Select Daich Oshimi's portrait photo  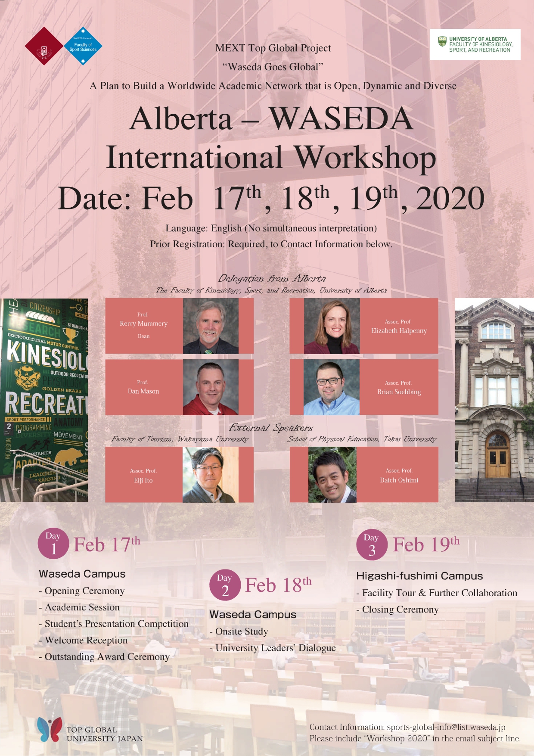point(332,475)
